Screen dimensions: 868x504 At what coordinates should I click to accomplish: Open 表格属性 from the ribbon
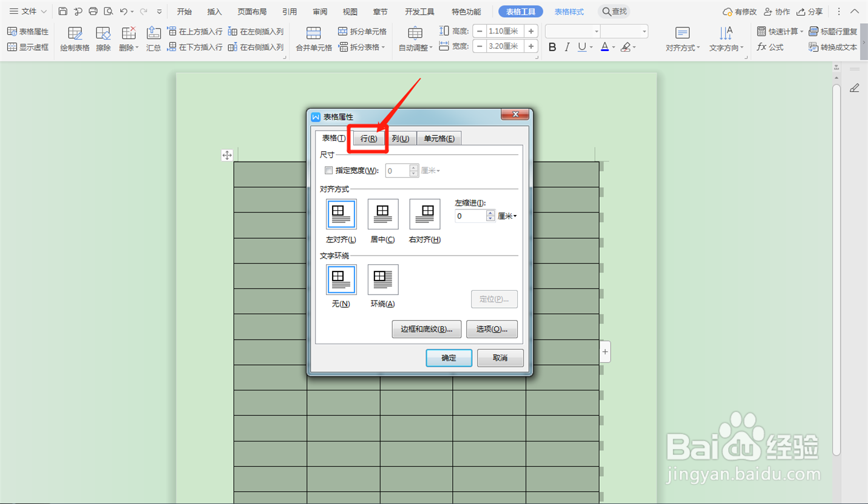[28, 32]
